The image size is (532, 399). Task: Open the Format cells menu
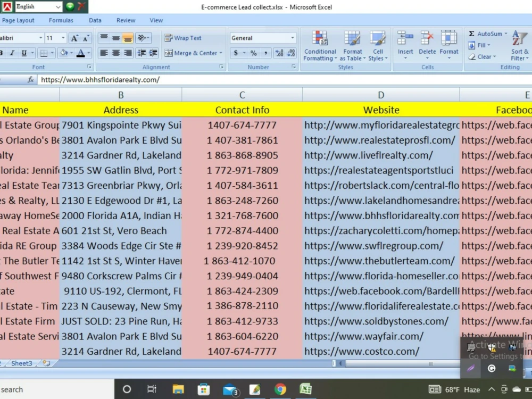(x=449, y=45)
